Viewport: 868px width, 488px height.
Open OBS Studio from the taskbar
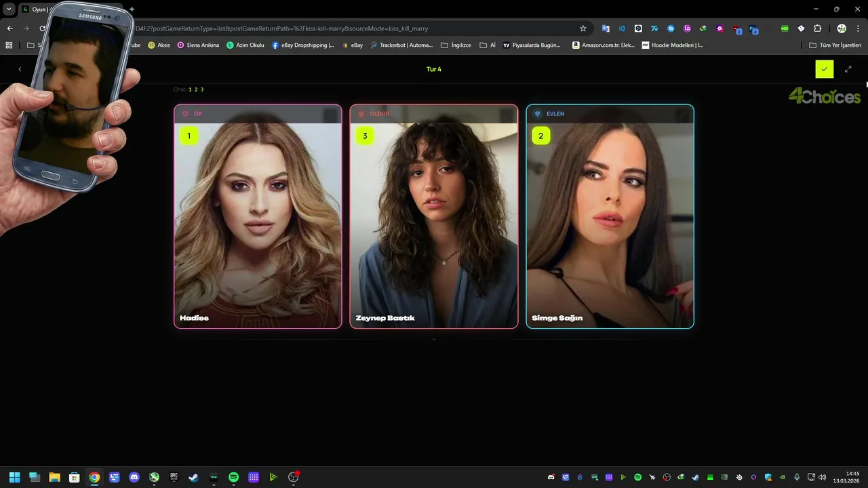pos(294,477)
